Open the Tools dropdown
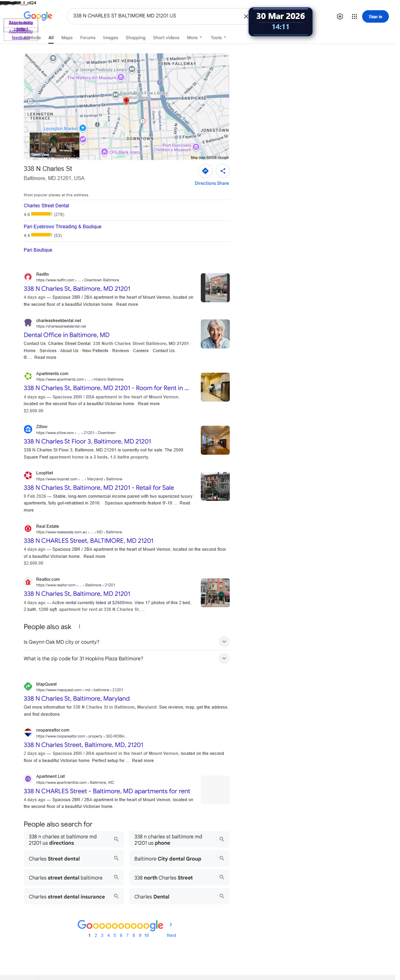The height and width of the screenshot is (980, 400). (219, 38)
